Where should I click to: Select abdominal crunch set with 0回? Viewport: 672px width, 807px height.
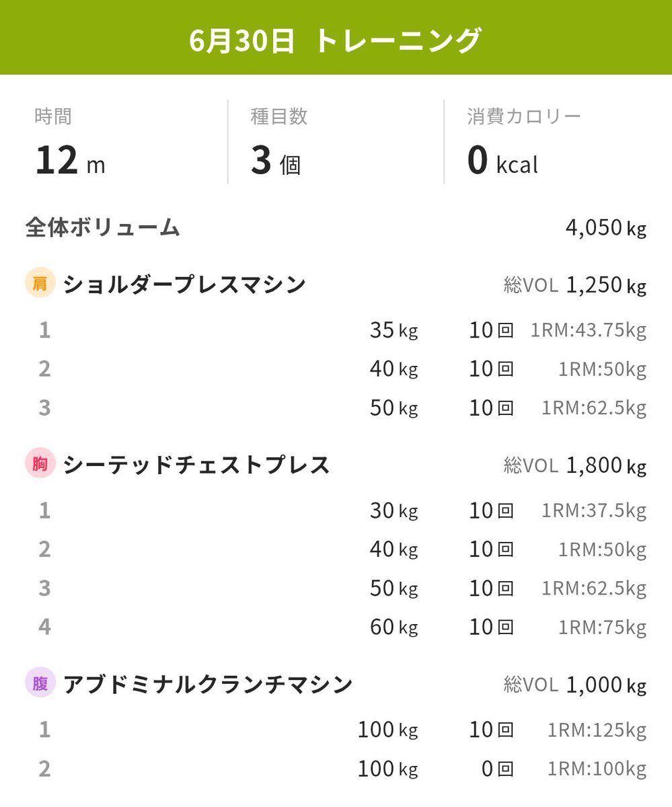click(x=336, y=769)
